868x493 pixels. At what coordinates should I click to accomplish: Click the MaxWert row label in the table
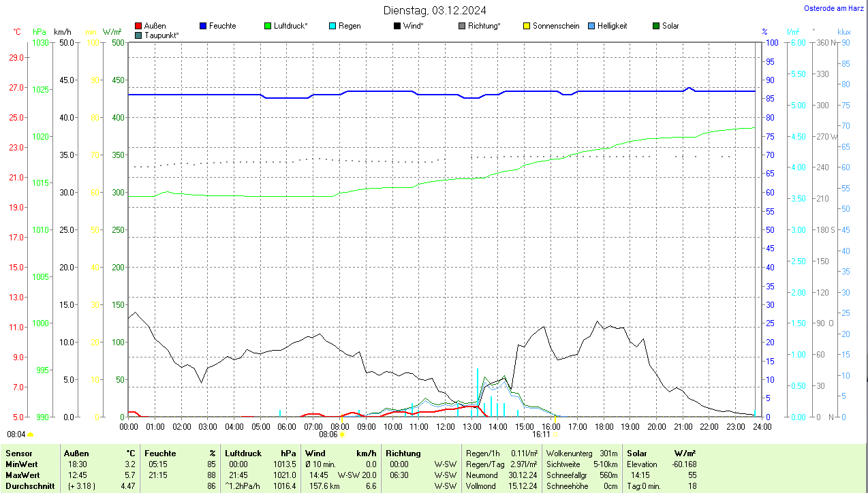21,475
